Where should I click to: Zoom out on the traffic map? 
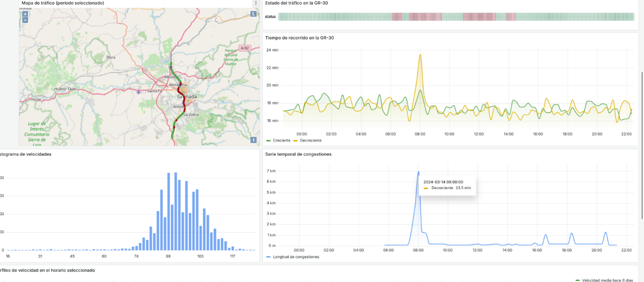pyautogui.click(x=25, y=20)
